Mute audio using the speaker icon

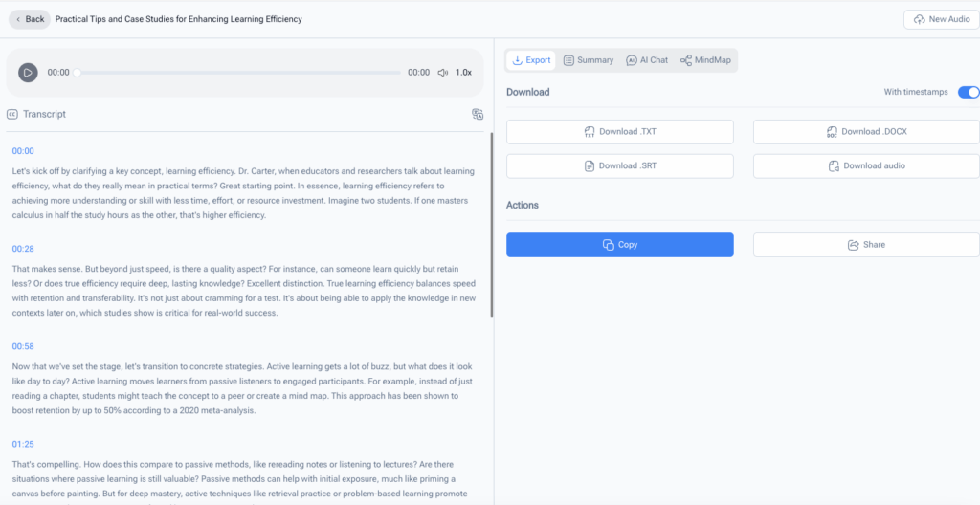(x=442, y=73)
